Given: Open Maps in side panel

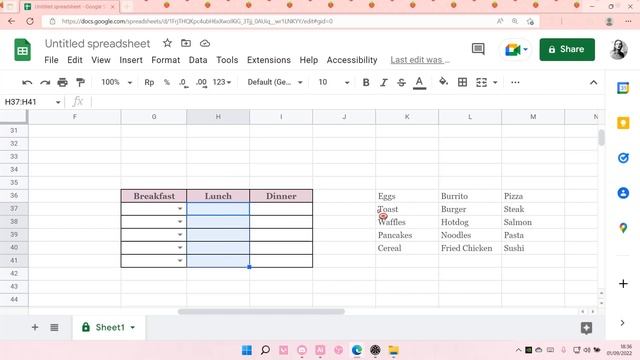Looking at the screenshot, I should [623, 228].
